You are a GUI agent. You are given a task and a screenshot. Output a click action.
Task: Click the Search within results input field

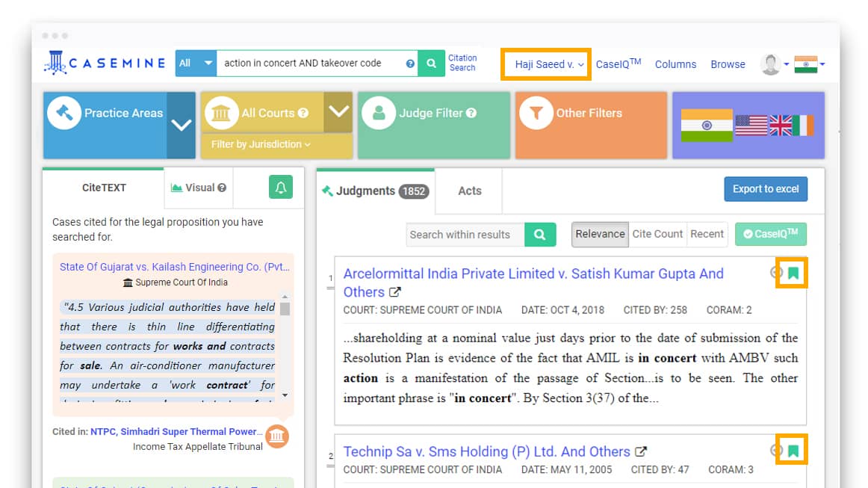click(465, 235)
